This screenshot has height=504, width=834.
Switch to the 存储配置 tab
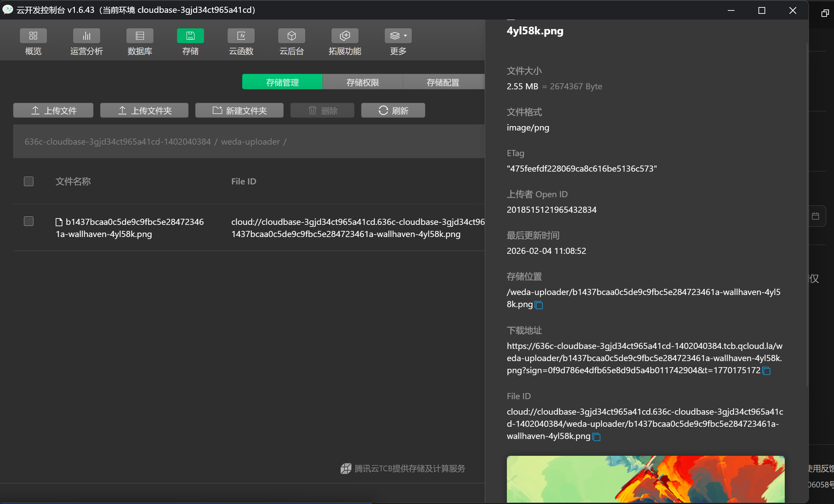coord(442,82)
